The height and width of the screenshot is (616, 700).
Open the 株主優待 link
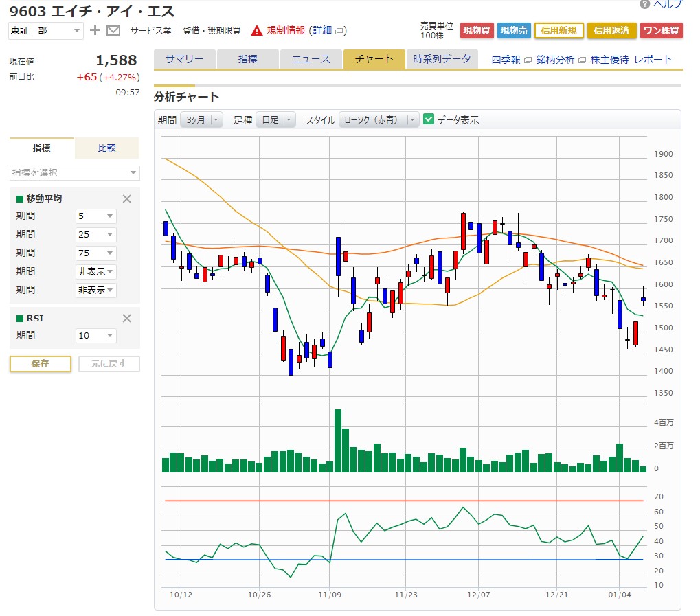[609, 60]
